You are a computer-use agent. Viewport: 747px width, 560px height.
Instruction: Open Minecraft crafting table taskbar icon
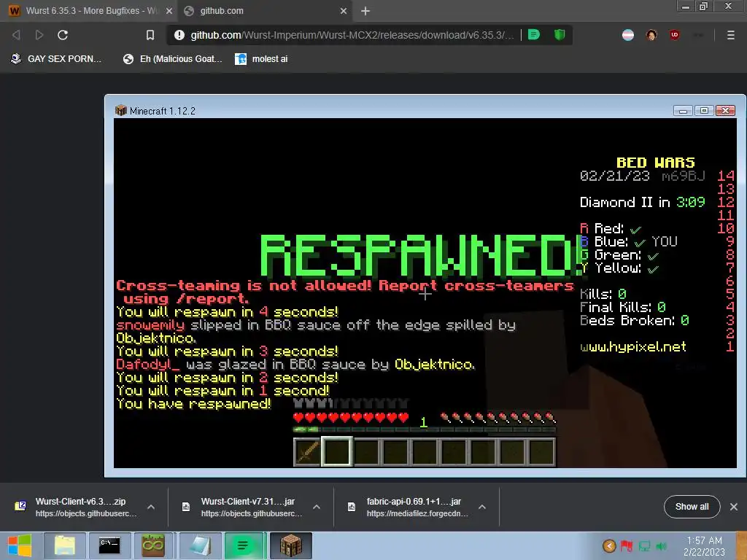(x=290, y=545)
